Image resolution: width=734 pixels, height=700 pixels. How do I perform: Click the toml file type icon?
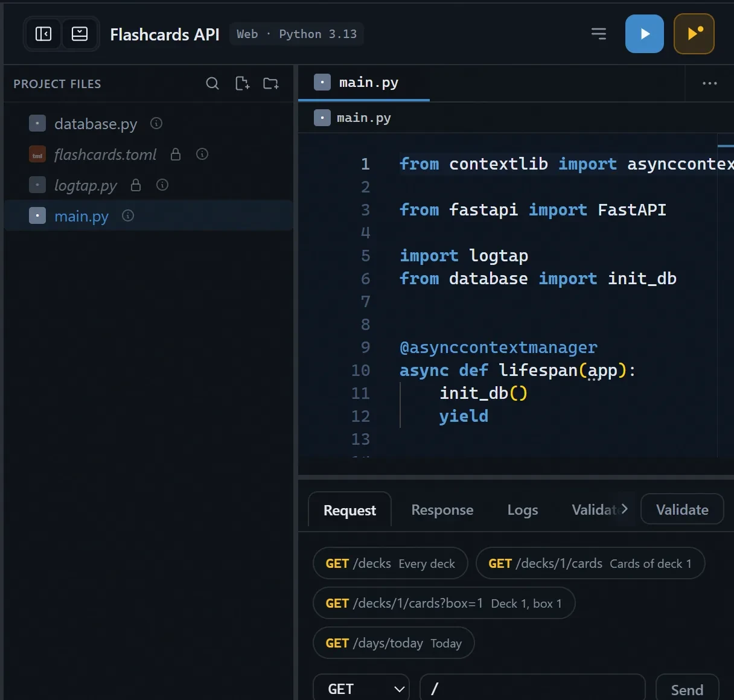(37, 154)
